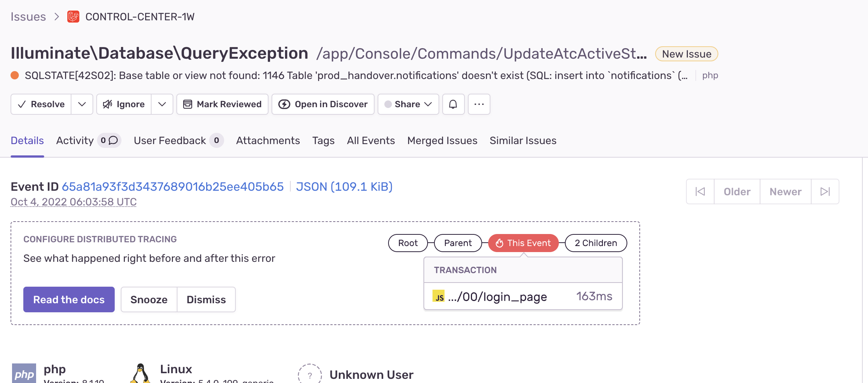Click the Mark Reviewed toolbar button

[x=222, y=104]
